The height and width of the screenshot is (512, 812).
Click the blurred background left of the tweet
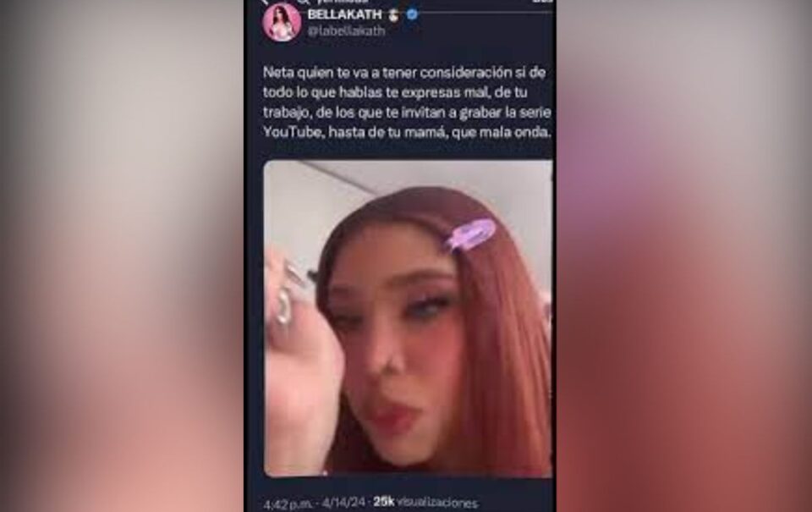(122, 256)
